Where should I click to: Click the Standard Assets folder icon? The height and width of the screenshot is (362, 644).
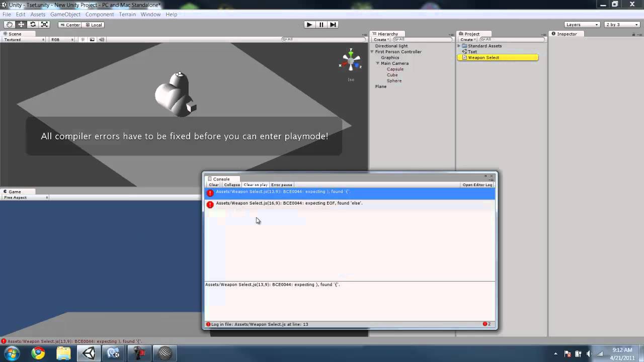465,46
